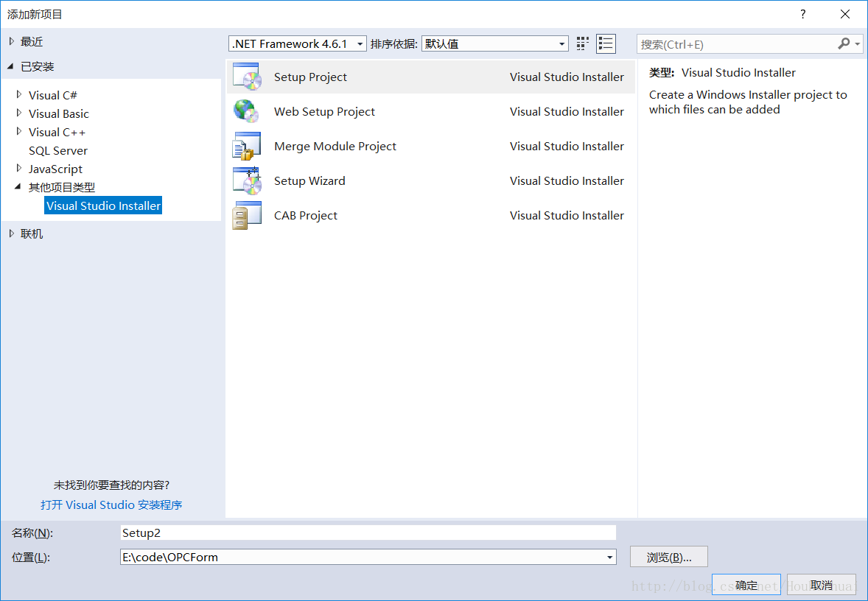
Task: Expand the Visual C++ node
Action: click(x=19, y=132)
